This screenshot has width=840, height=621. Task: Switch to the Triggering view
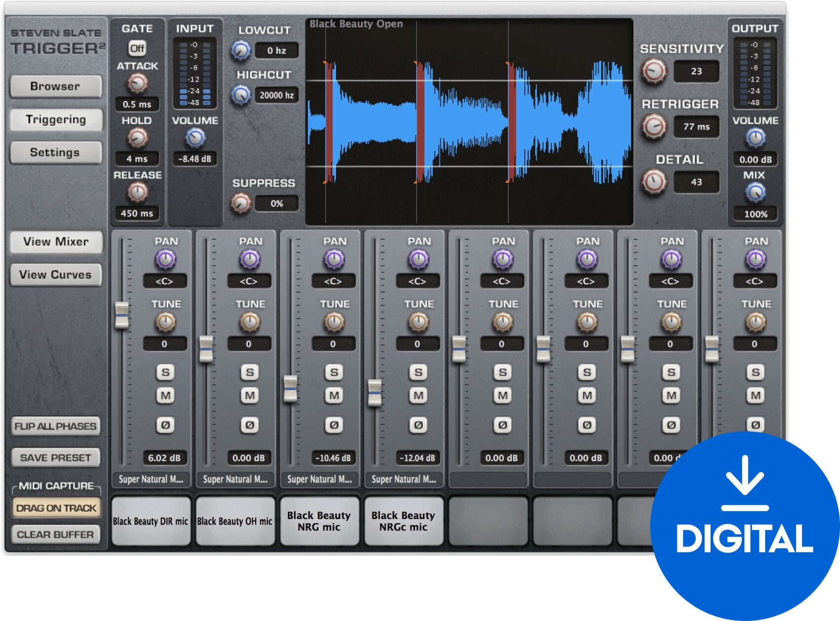tap(56, 120)
